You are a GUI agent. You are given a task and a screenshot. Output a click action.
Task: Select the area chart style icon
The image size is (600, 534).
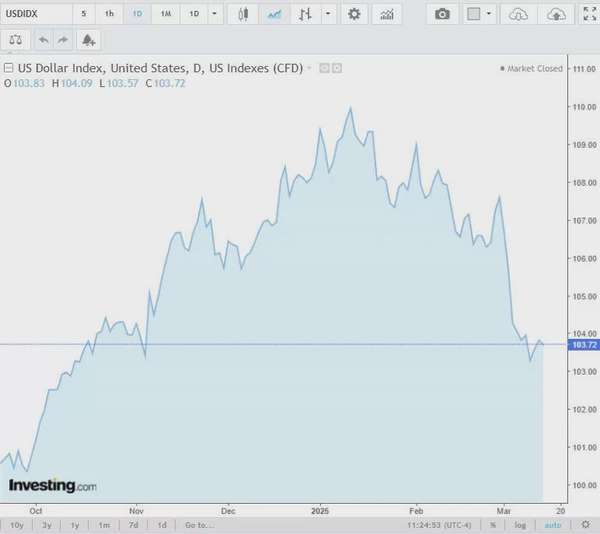pyautogui.click(x=274, y=14)
